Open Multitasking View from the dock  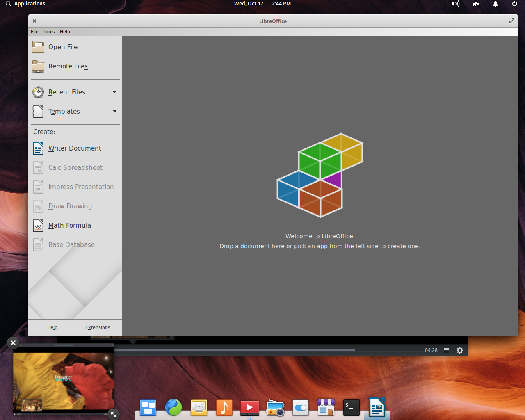[x=148, y=408]
